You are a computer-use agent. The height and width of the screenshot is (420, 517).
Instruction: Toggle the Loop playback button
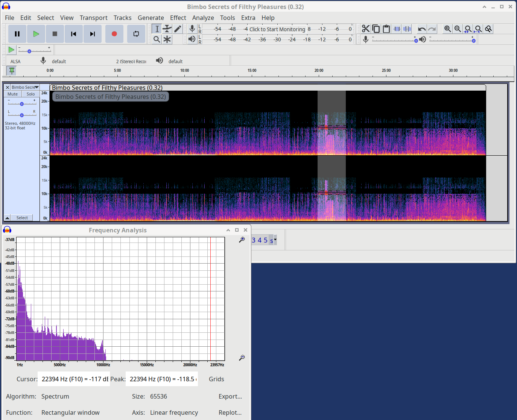click(136, 34)
